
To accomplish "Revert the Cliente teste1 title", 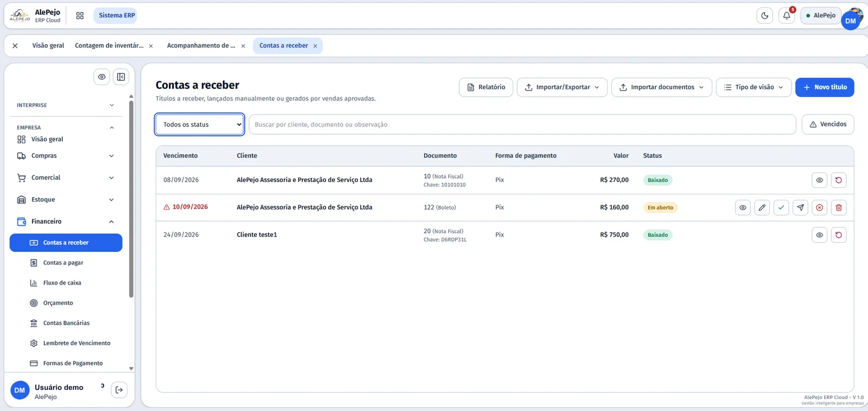I will (839, 235).
